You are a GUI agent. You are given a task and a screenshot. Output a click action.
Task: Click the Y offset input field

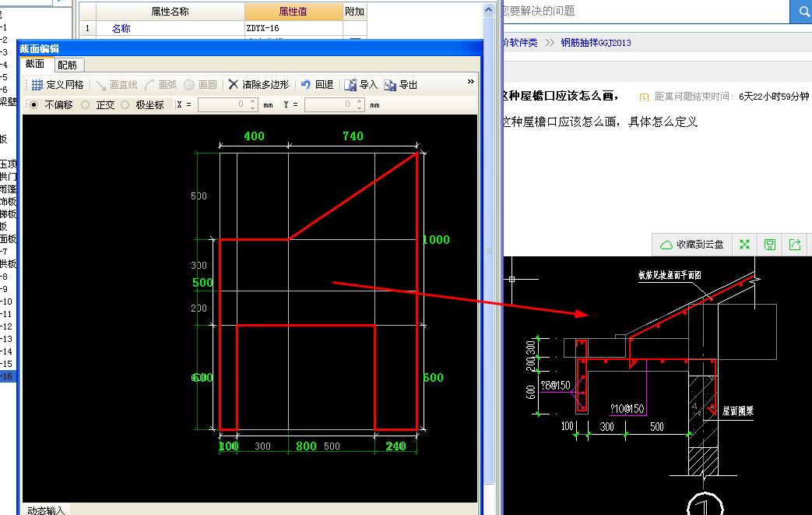click(x=330, y=104)
